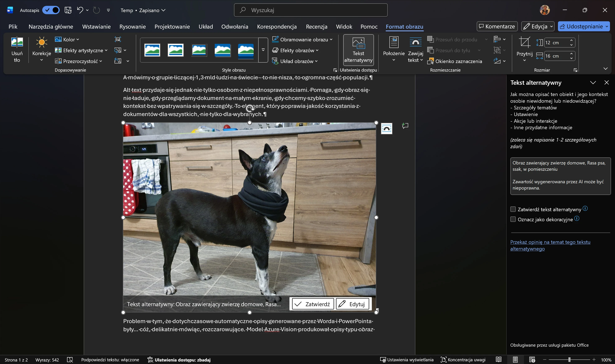Toggle the Autozapis switch
Image resolution: width=615 pixels, height=364 pixels.
point(51,10)
